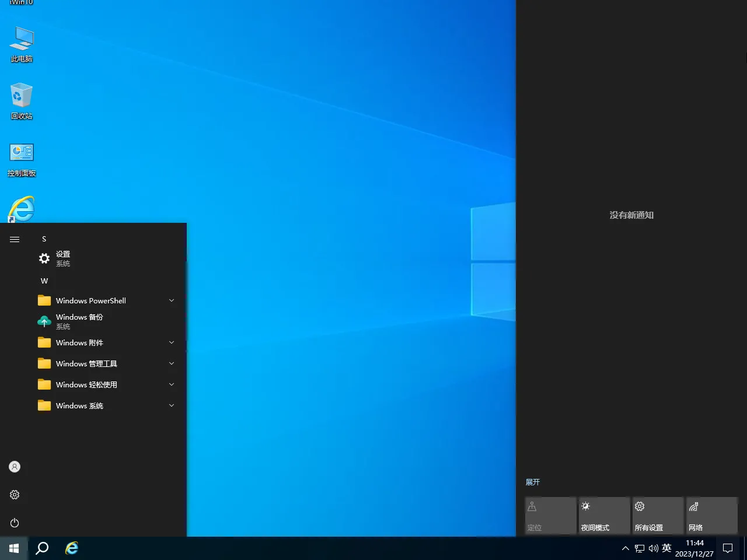Click the hamburger menu in Start menu

[15, 239]
